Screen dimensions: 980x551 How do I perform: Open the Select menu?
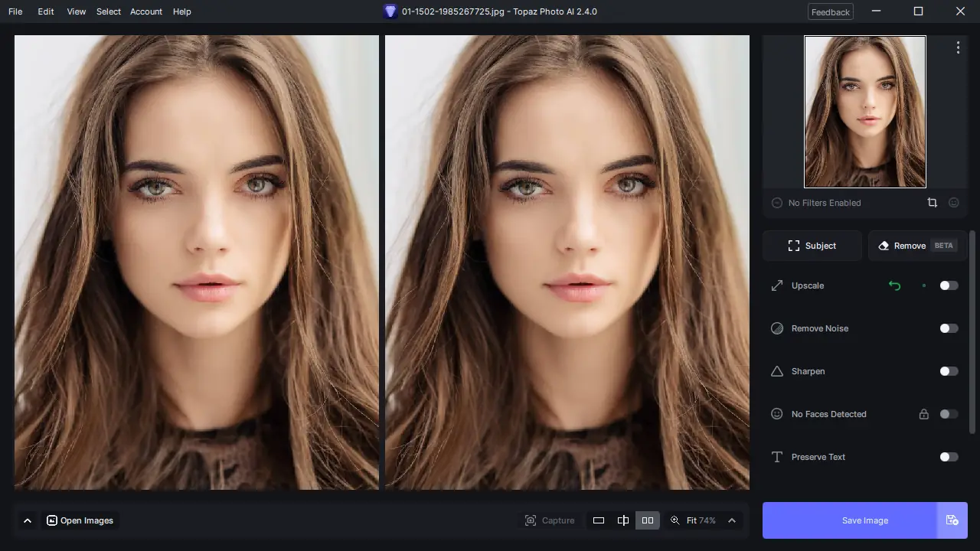[109, 11]
